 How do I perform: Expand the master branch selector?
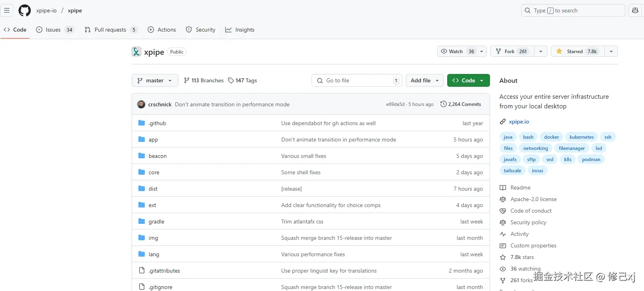[x=155, y=80]
